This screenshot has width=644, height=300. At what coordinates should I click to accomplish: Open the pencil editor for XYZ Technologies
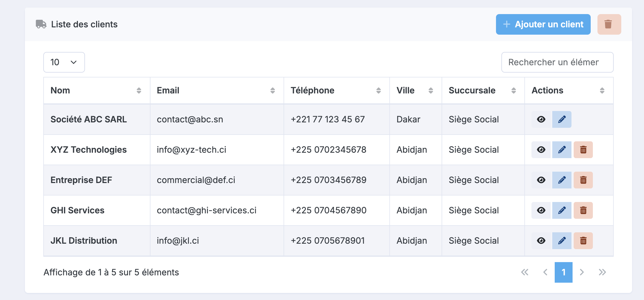(x=562, y=150)
